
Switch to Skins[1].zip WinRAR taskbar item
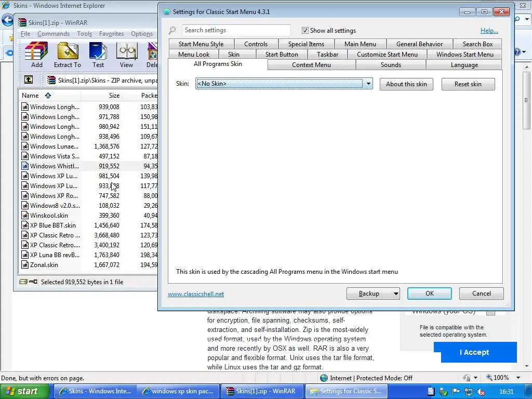(262, 391)
